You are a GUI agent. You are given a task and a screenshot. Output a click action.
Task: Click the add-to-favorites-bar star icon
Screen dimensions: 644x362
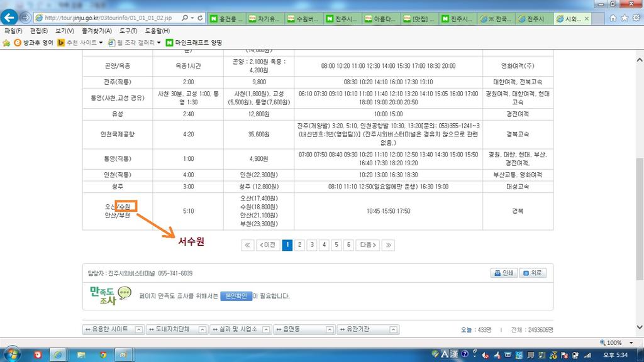pyautogui.click(x=6, y=43)
